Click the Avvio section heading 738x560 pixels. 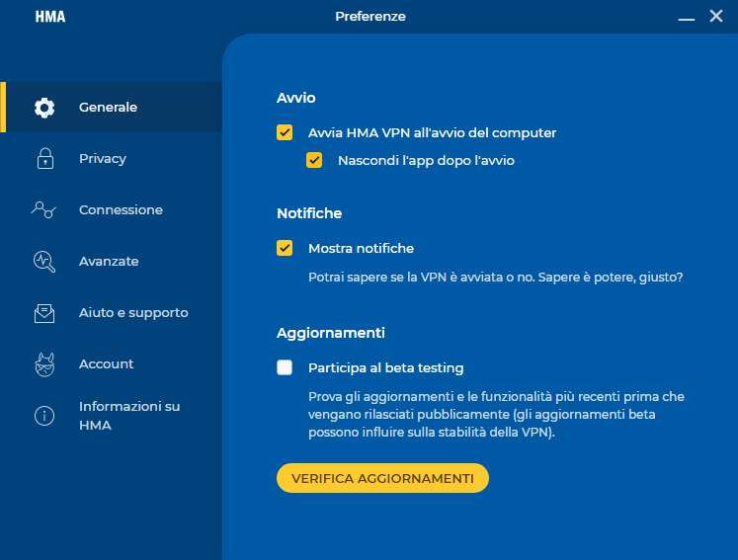pyautogui.click(x=296, y=98)
